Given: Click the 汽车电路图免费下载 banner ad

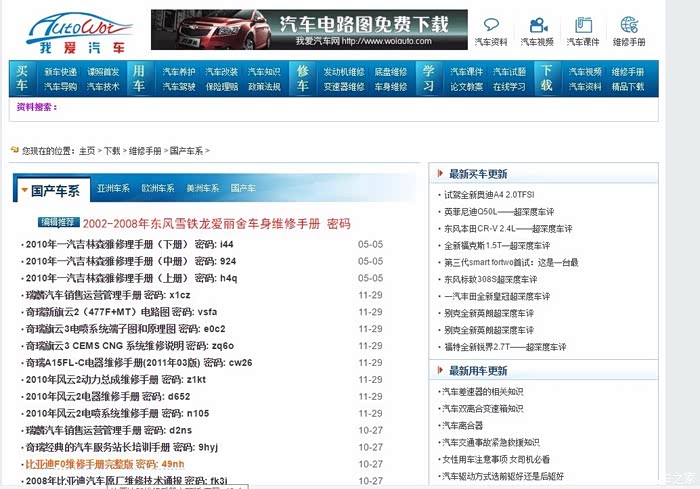Looking at the screenshot, I should 310,30.
